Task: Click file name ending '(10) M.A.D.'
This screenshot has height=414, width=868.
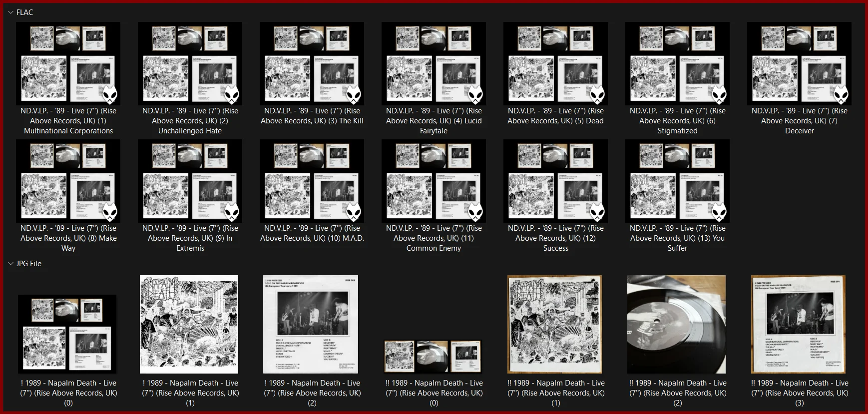Action: click(312, 233)
